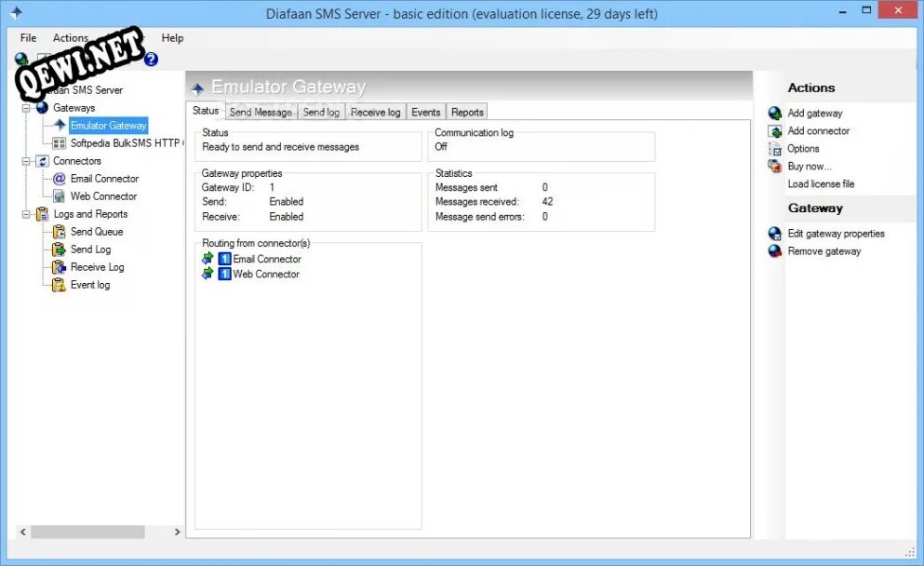Switch to the Events tab
The width and height of the screenshot is (924, 566).
point(426,112)
